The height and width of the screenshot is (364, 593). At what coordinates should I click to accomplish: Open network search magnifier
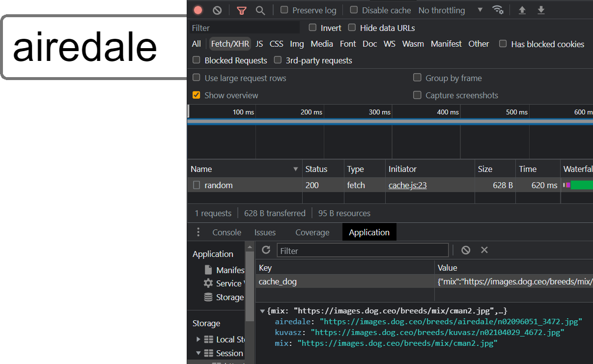[x=260, y=10]
